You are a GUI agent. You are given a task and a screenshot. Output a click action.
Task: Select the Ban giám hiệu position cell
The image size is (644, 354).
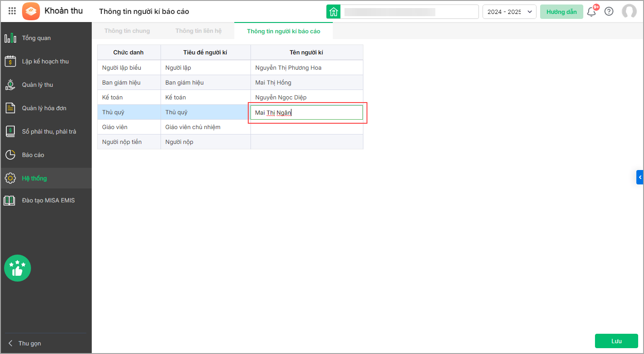coord(129,82)
